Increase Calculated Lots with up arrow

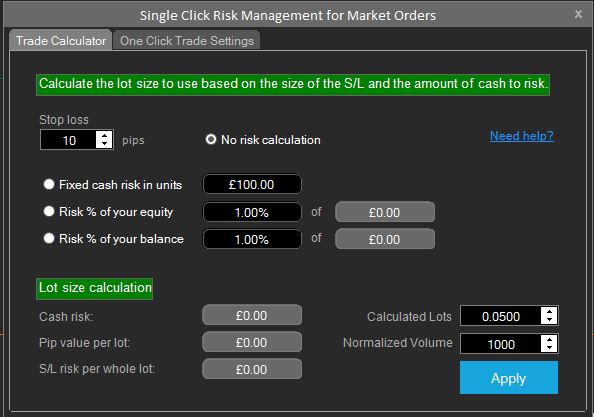pos(549,312)
